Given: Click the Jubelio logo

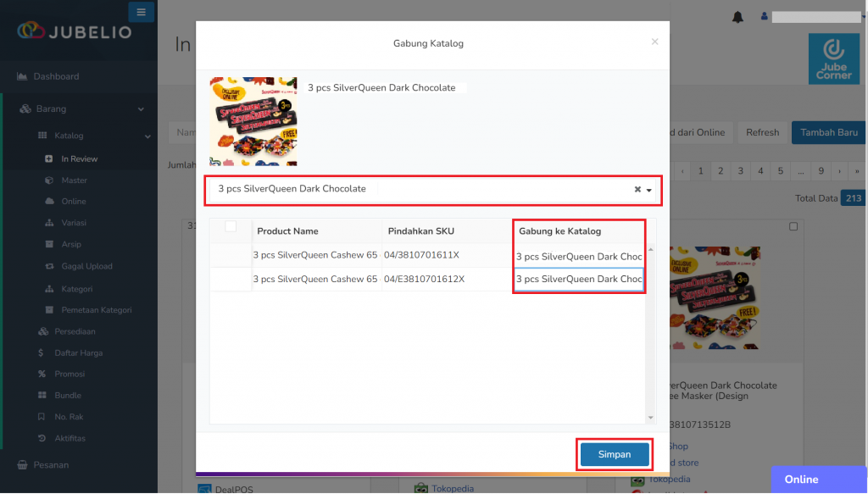Looking at the screenshot, I should [75, 31].
